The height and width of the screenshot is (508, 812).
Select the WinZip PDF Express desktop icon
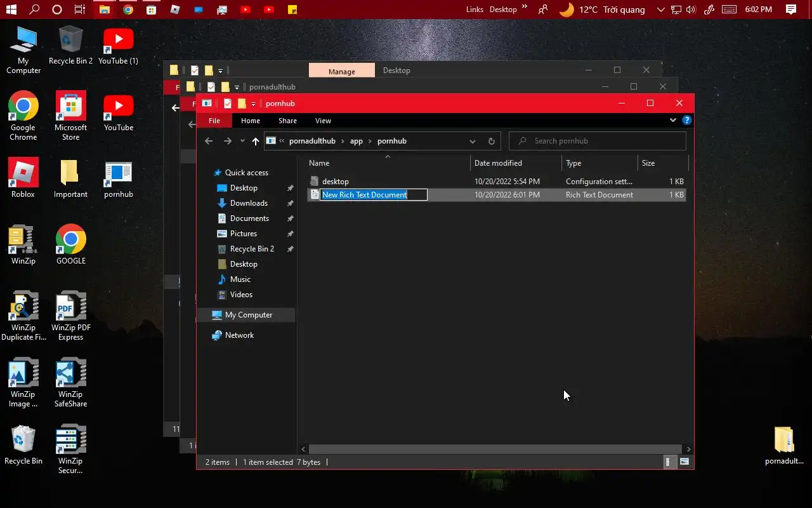tap(71, 316)
